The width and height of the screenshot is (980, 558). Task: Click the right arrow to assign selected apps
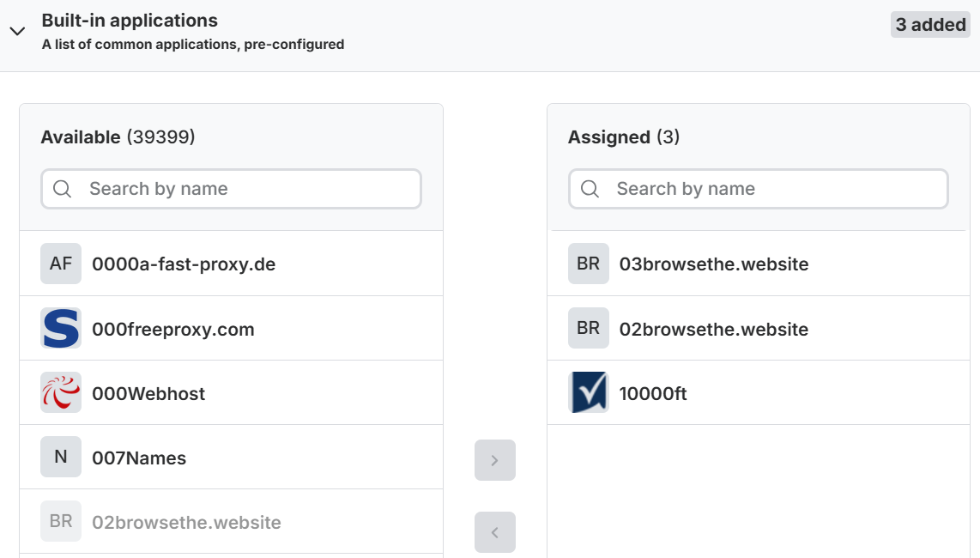coord(495,460)
